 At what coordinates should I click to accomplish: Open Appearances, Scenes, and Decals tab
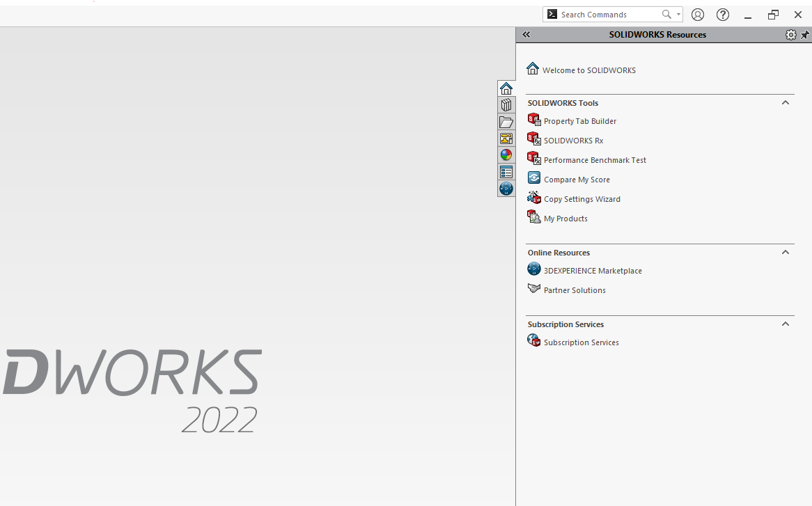(x=506, y=155)
